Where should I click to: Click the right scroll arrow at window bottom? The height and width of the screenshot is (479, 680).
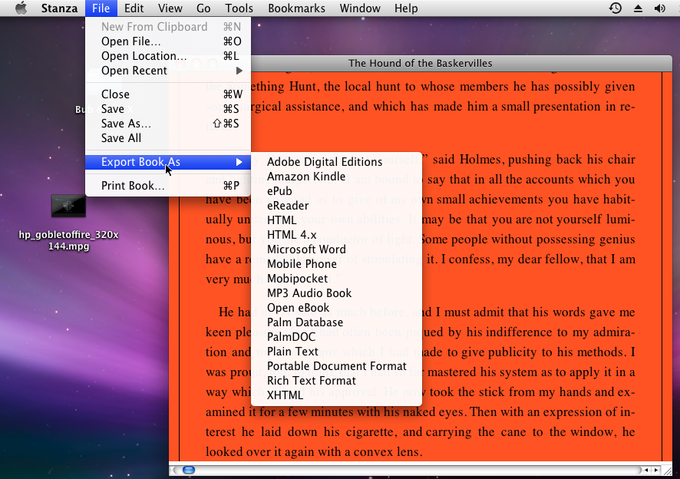click(656, 470)
